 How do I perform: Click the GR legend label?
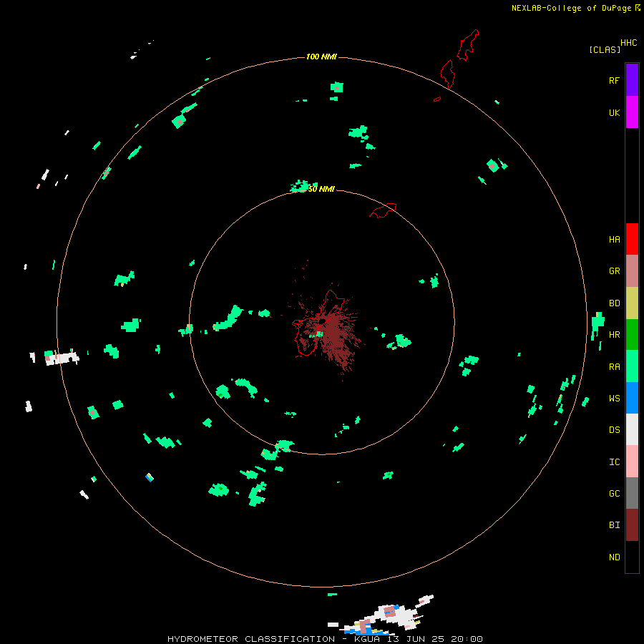[x=614, y=271]
